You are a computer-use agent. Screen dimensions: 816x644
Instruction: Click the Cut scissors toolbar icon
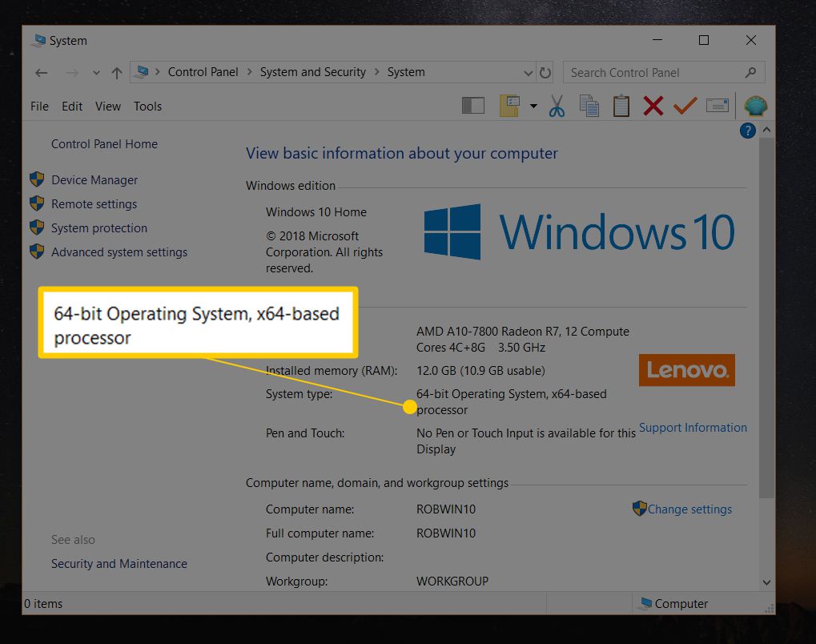(x=557, y=106)
